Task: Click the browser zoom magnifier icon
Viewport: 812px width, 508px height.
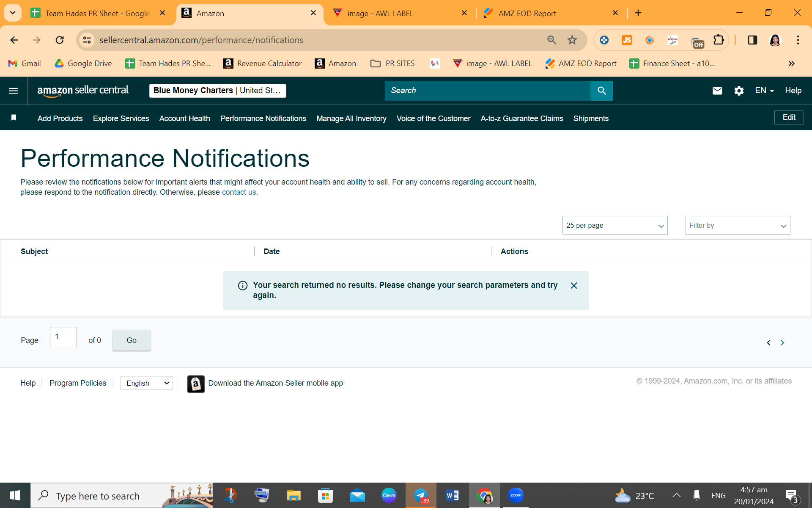Action: 551,40
